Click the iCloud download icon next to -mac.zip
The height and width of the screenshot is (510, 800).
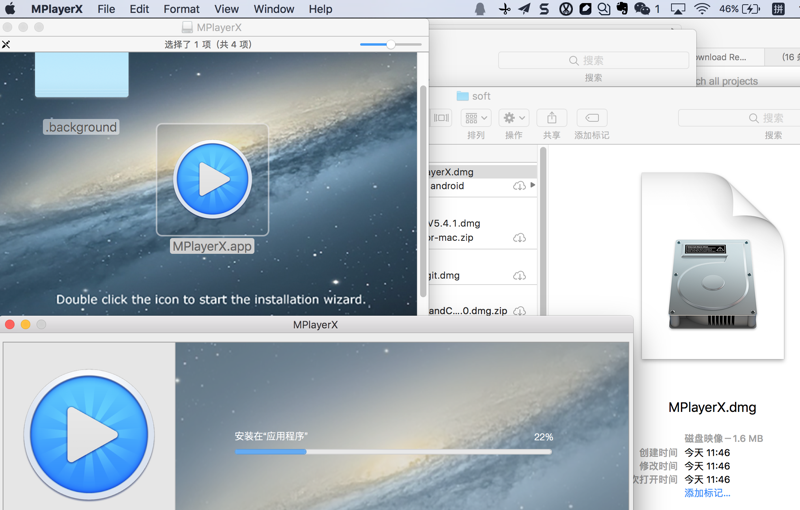point(519,238)
